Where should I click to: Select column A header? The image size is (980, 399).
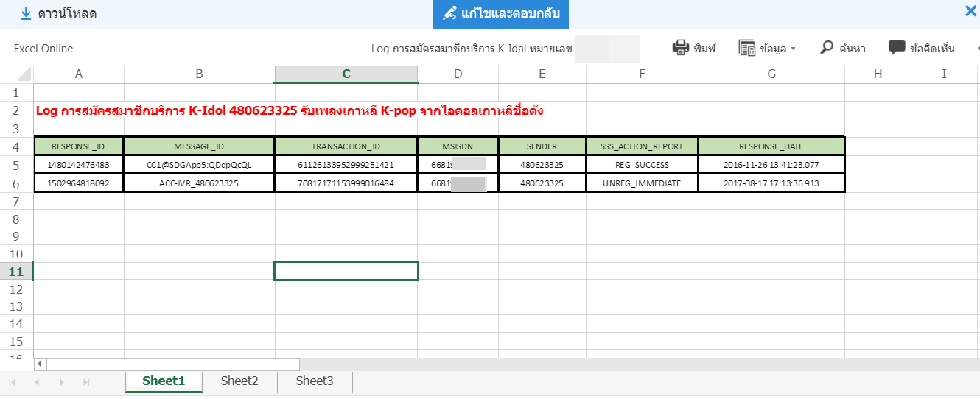pyautogui.click(x=78, y=74)
